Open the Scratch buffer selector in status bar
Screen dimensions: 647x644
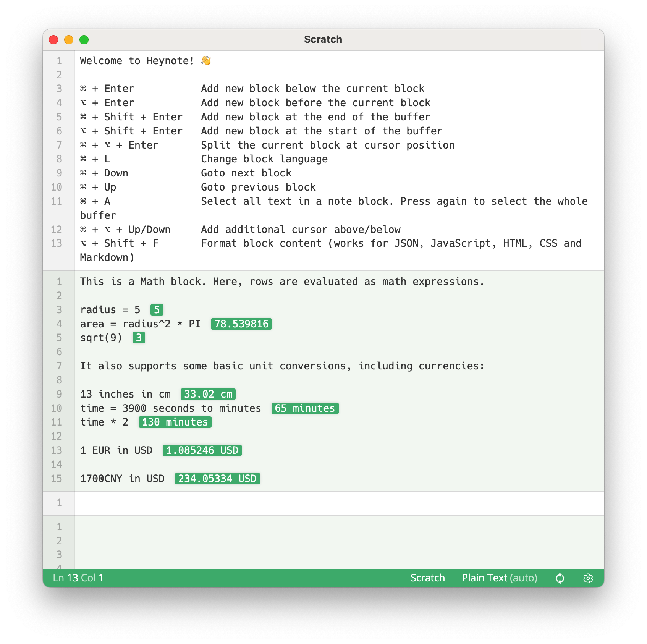(427, 578)
